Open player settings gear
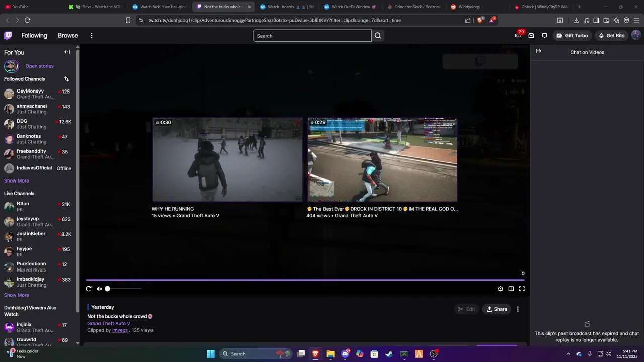644x362 pixels. point(500,289)
